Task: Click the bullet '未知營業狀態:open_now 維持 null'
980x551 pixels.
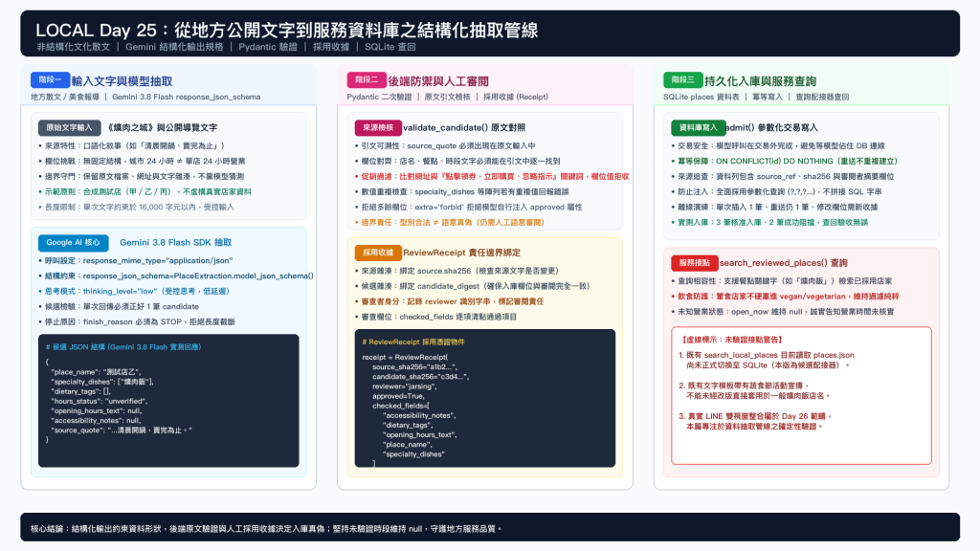Action: (x=783, y=312)
